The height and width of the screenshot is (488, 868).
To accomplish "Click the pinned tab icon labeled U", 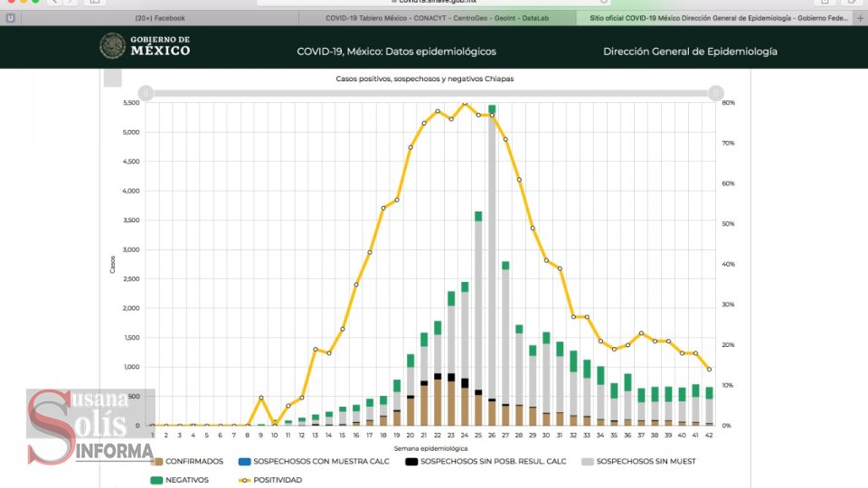I will tap(11, 18).
